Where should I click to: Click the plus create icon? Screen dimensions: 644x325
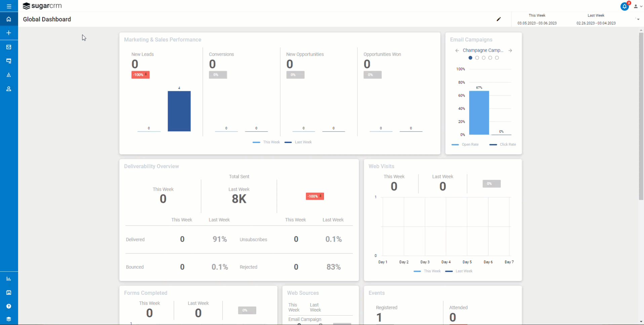(x=9, y=33)
